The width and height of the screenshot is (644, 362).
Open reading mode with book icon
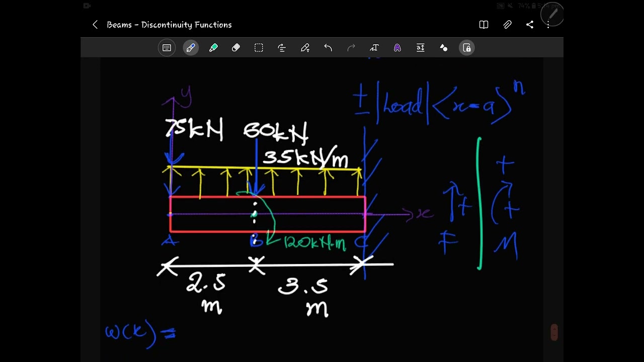click(484, 25)
